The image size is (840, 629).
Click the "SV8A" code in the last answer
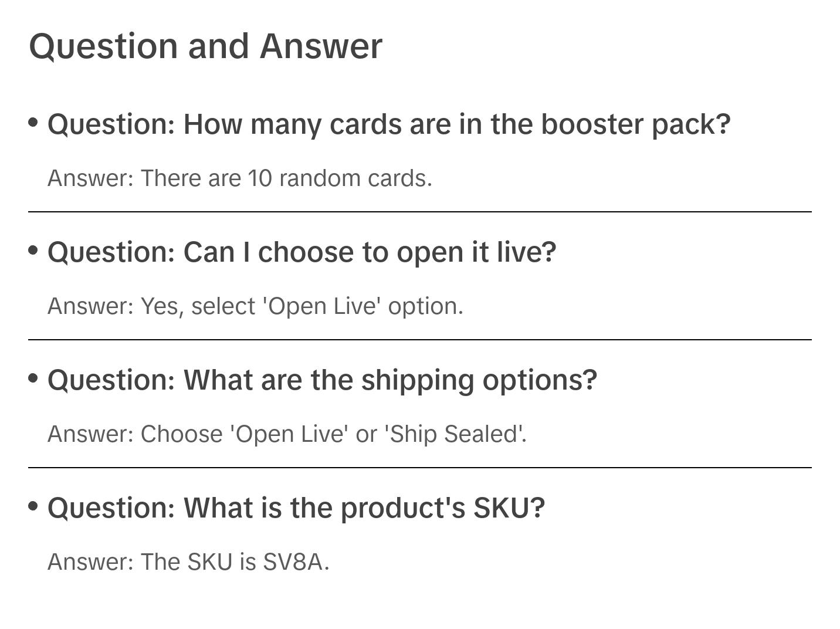click(x=293, y=562)
